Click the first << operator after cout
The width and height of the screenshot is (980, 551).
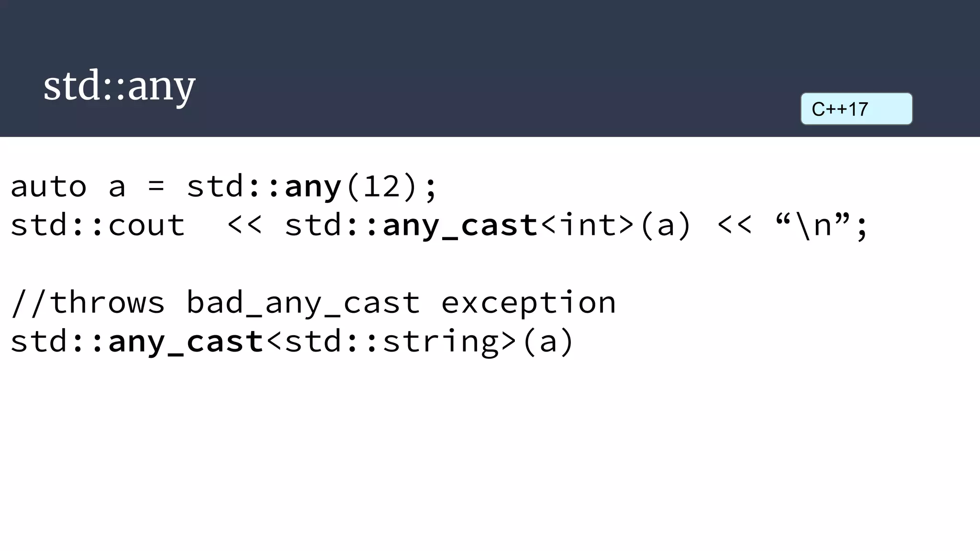(x=245, y=225)
